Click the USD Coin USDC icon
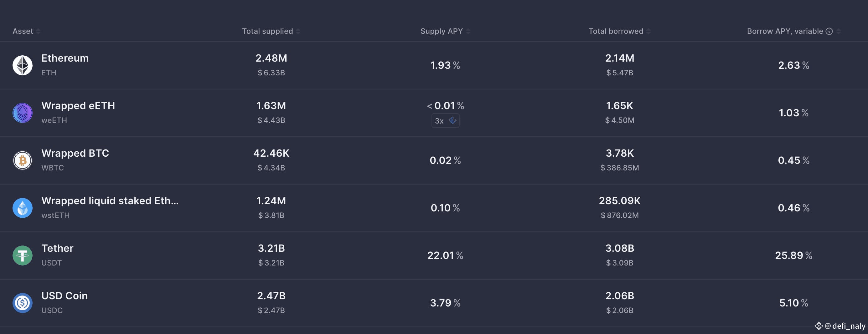The height and width of the screenshot is (334, 868). [23, 303]
